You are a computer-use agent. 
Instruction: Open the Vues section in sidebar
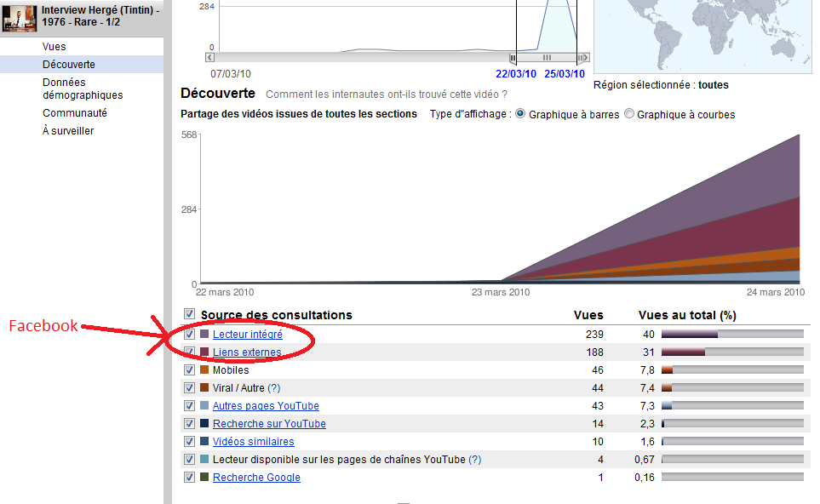point(54,47)
